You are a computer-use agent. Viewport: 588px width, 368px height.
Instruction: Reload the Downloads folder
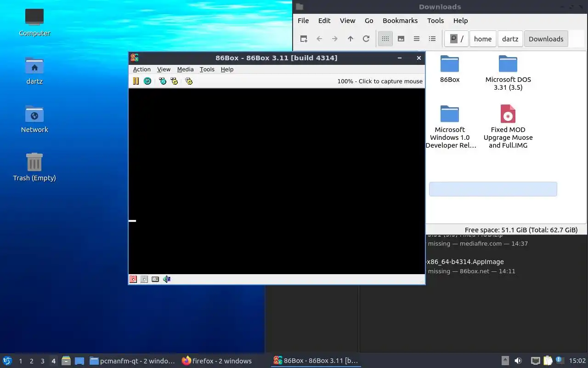click(x=366, y=39)
